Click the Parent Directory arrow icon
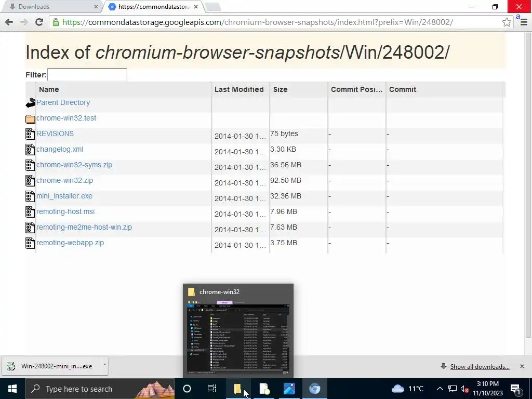 (x=30, y=102)
